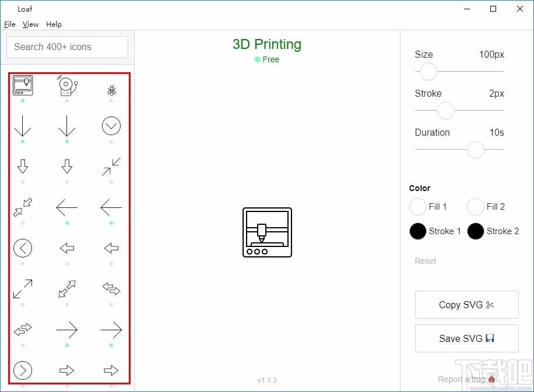
Task: Save the SVG file
Action: click(x=466, y=338)
